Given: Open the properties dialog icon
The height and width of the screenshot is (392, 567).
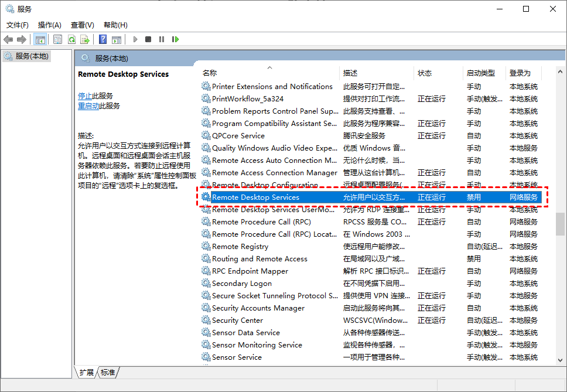Looking at the screenshot, I should coord(57,39).
